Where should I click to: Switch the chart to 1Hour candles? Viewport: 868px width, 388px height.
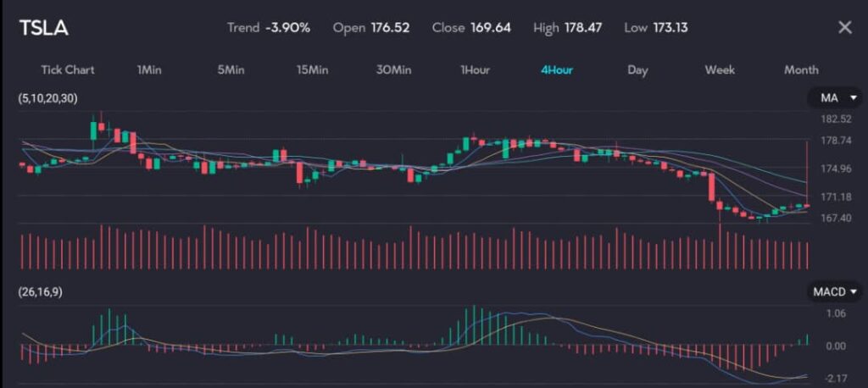tap(475, 69)
